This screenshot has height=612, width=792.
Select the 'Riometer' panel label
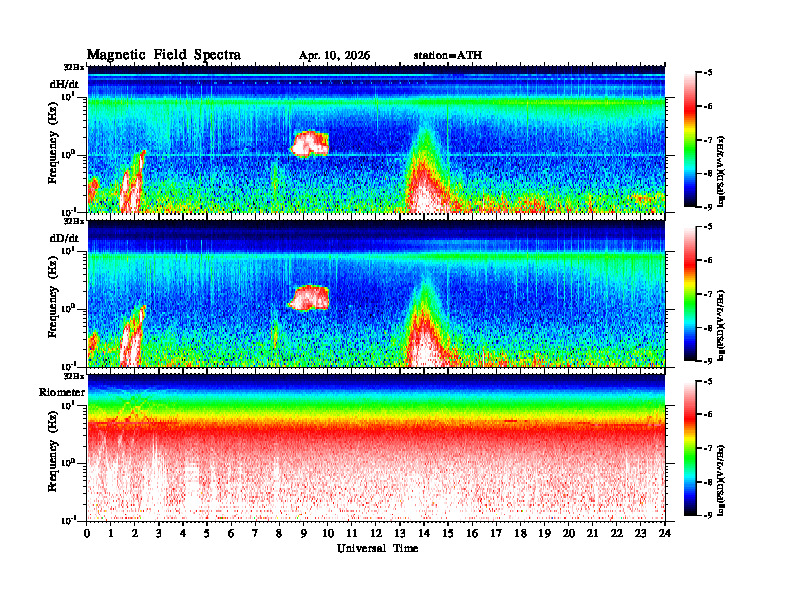62,392
